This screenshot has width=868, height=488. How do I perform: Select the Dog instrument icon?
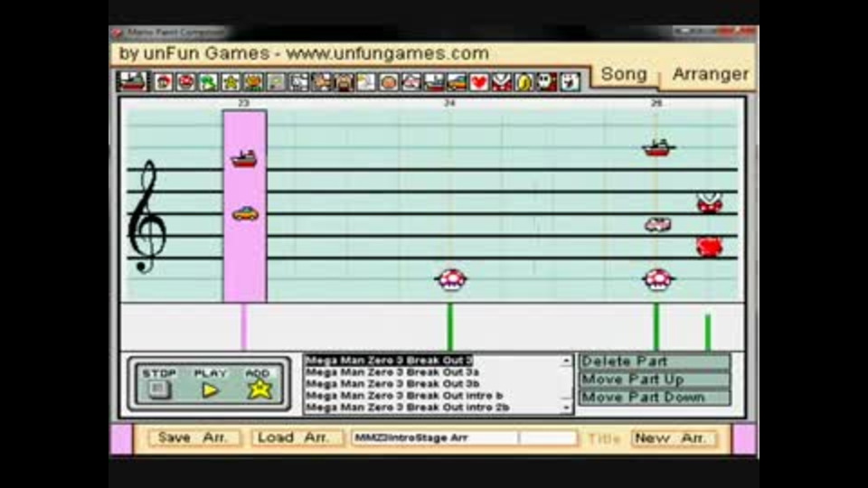(299, 82)
